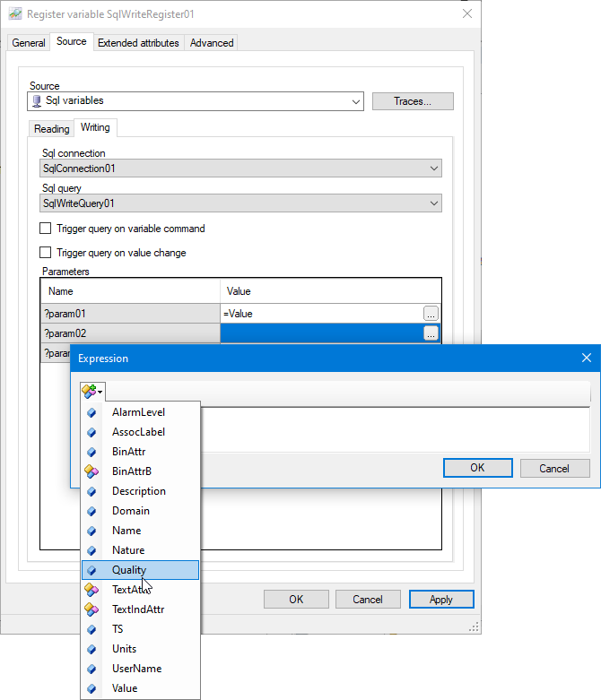
Task: Switch to the Extended attributes tab
Action: (138, 43)
